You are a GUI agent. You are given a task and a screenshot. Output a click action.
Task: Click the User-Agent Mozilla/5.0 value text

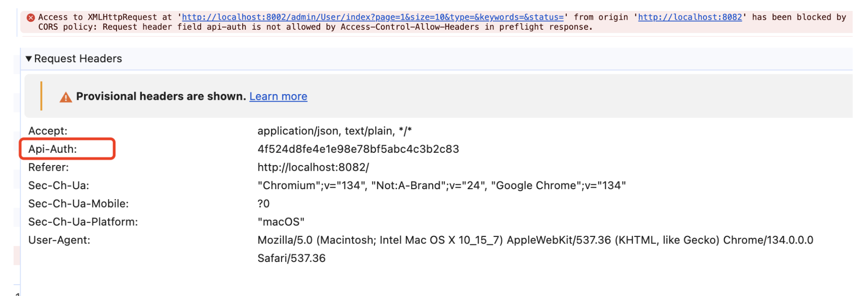click(535, 249)
